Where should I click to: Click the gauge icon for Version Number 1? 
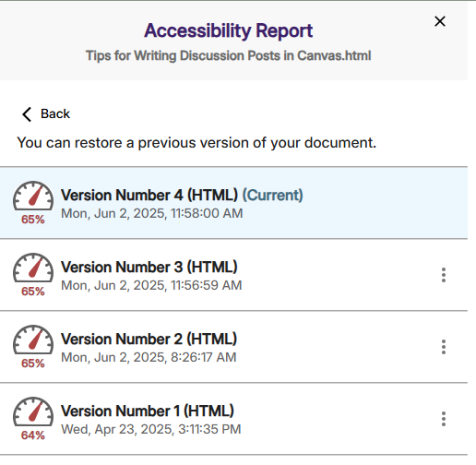pyautogui.click(x=33, y=411)
